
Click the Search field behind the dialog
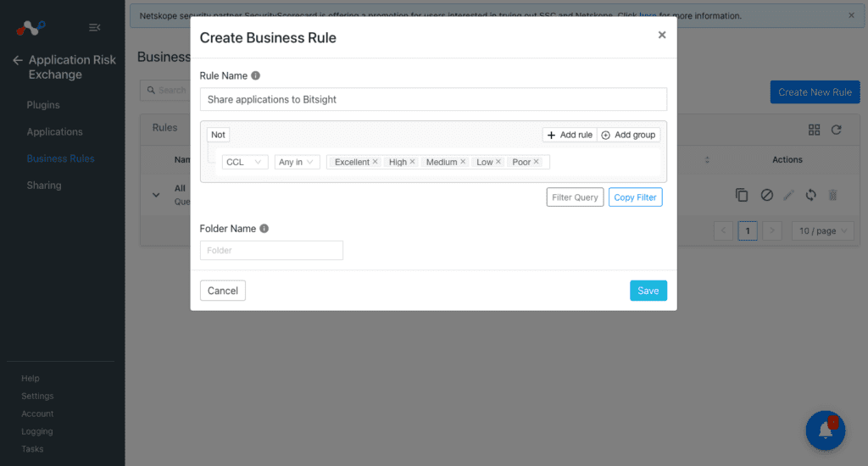165,90
